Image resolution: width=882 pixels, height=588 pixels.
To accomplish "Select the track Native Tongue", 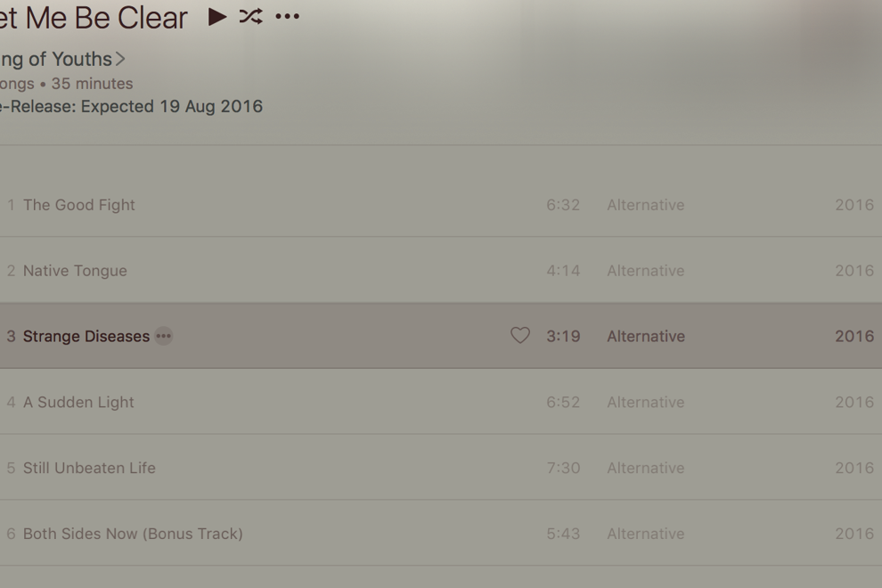I will point(76,271).
